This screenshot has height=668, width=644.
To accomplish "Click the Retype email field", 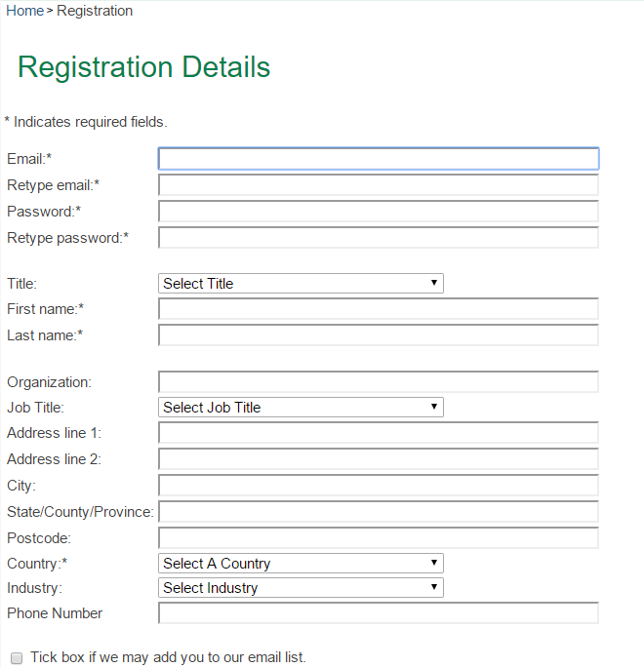I will pos(378,185).
